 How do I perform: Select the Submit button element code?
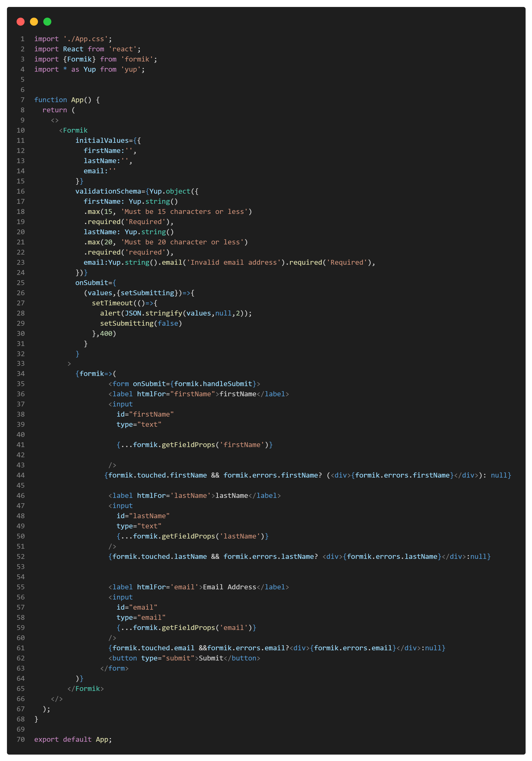click(x=184, y=658)
